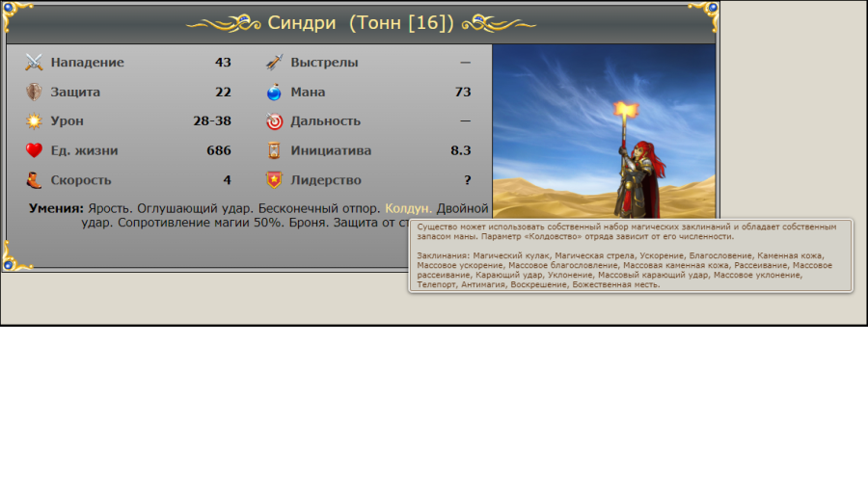Click the spell list tooltip box
Image resolution: width=868 pixels, height=480 pixels.
[x=631, y=255]
